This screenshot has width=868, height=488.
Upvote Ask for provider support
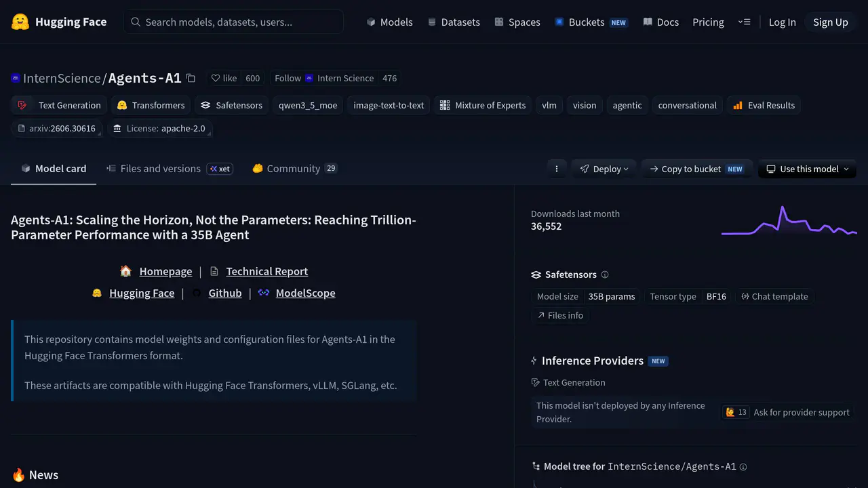pyautogui.click(x=736, y=412)
